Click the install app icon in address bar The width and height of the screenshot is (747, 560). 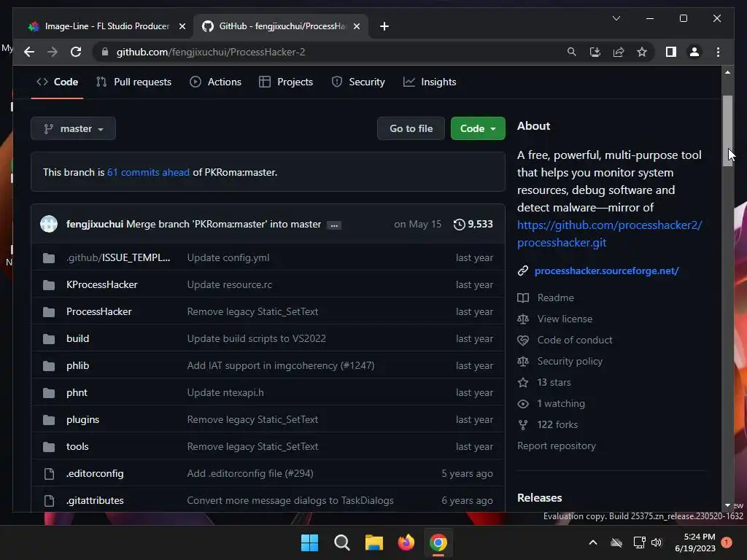595,52
